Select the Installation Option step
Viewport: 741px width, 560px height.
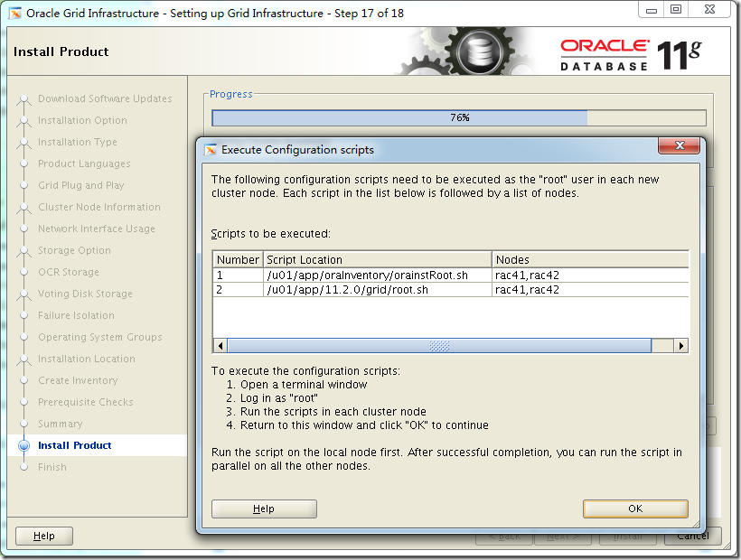coord(82,120)
